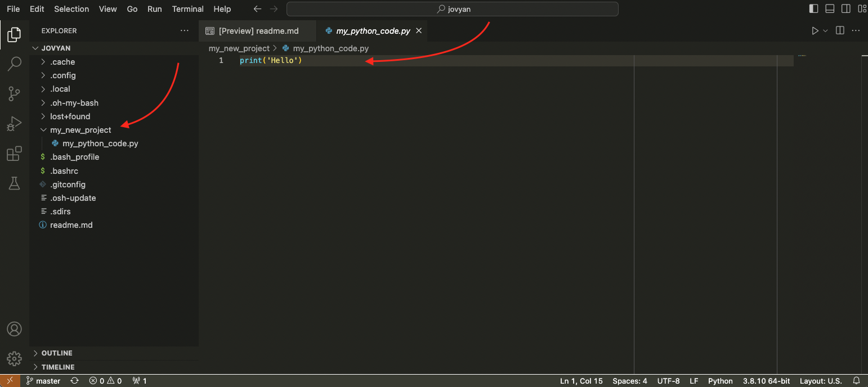Expand the OUTLINE section
The height and width of the screenshot is (387, 868).
114,353
